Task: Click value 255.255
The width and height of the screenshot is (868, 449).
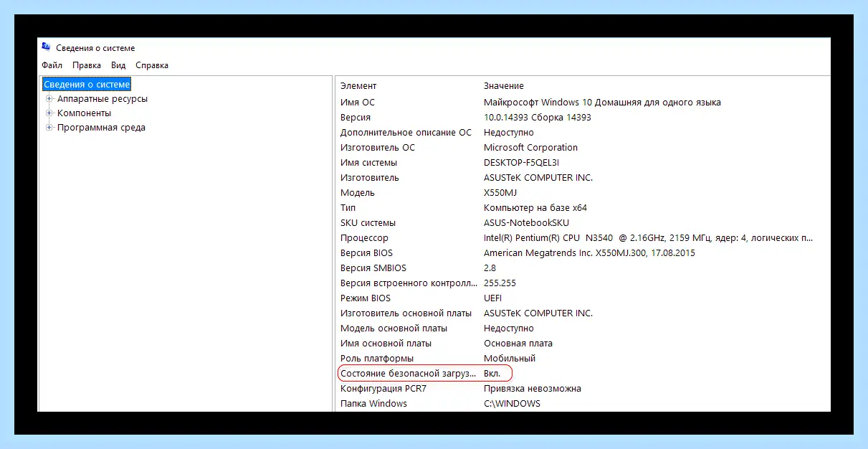Action: coord(500,283)
